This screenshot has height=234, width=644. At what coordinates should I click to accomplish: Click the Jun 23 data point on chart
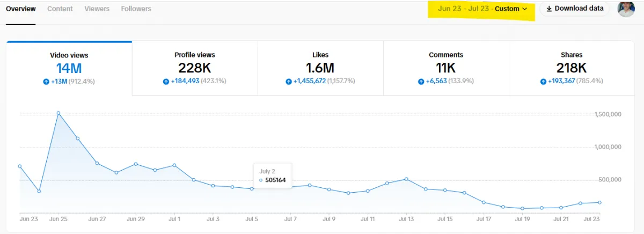[19, 166]
